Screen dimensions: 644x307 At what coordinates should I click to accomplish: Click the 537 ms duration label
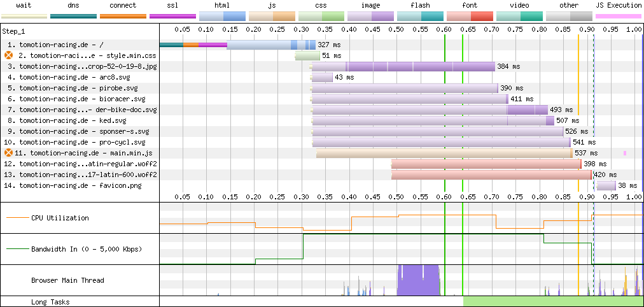pos(585,153)
